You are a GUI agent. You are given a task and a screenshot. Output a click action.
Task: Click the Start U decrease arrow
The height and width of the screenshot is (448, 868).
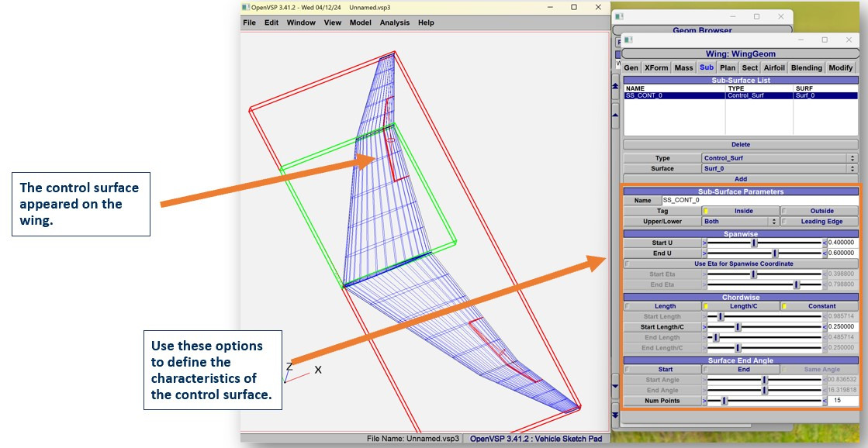(x=704, y=243)
